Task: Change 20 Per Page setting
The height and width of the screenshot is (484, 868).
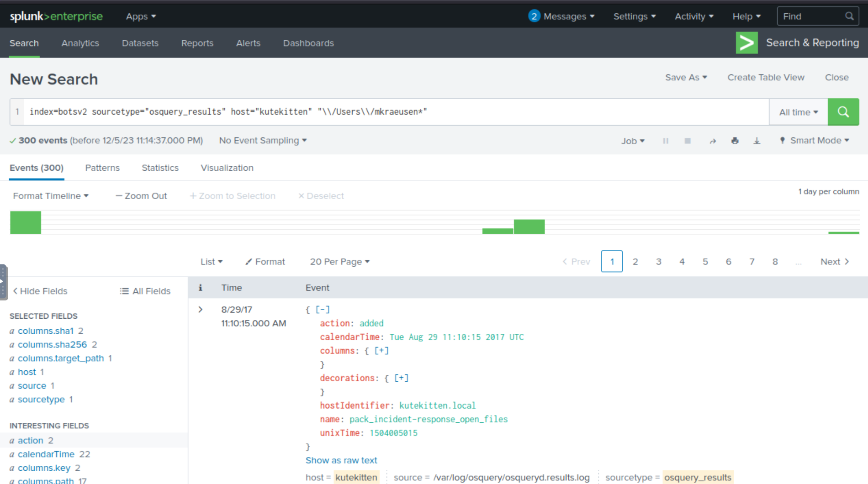Action: (x=339, y=262)
